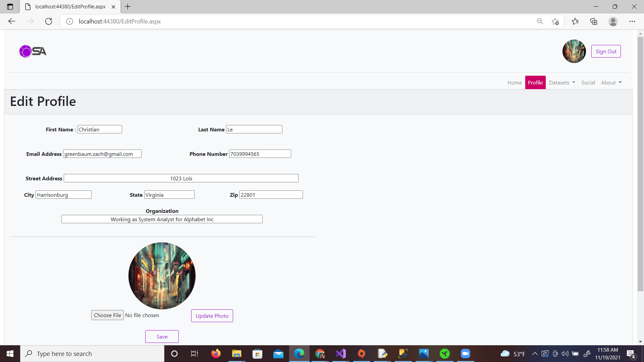Click the browser back arrow
This screenshot has height=362, width=644.
click(11, 21)
